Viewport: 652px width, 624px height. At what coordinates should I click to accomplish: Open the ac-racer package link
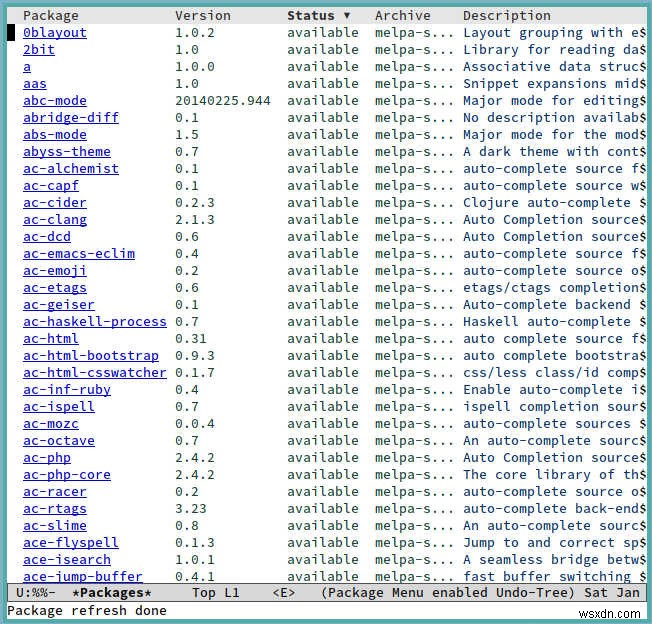(55, 492)
